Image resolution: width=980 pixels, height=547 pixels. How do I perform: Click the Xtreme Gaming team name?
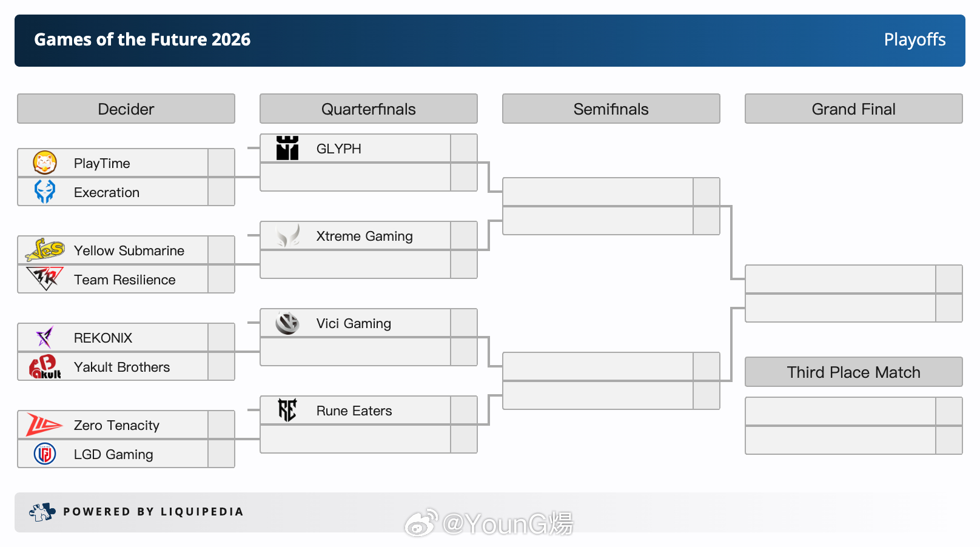pos(364,236)
